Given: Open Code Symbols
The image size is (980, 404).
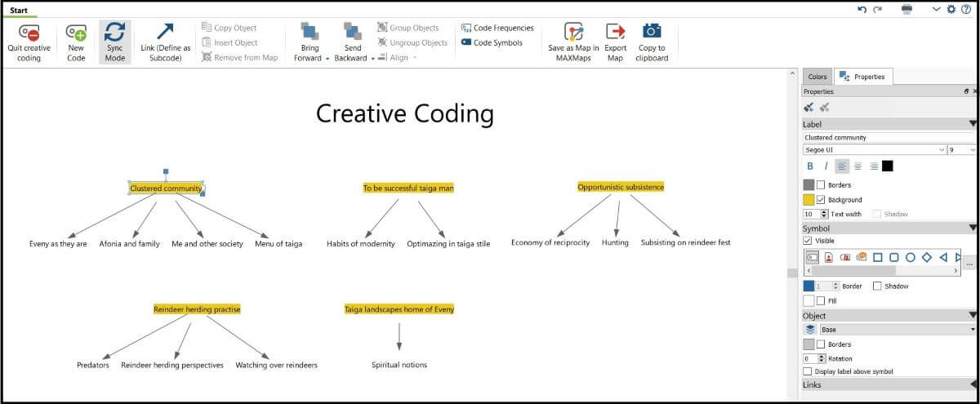Looking at the screenshot, I should click(x=492, y=42).
